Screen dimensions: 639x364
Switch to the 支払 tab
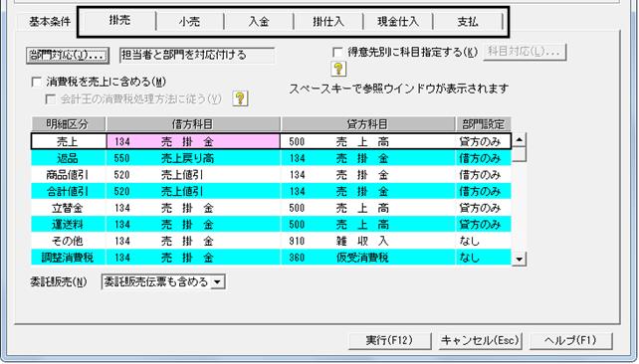468,22
